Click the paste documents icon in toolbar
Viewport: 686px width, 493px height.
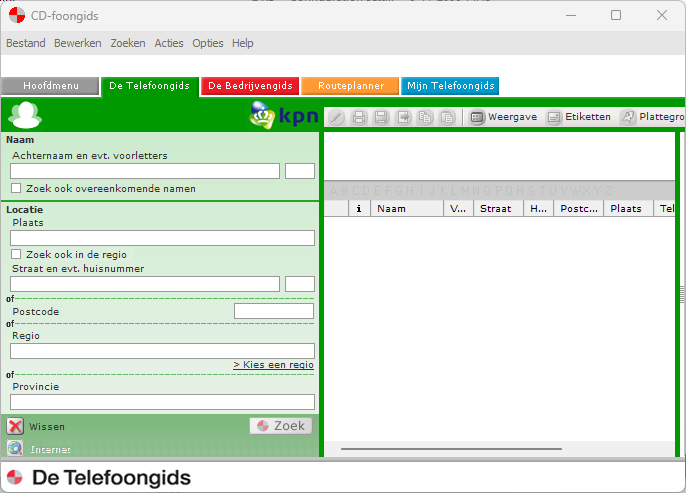coord(447,117)
